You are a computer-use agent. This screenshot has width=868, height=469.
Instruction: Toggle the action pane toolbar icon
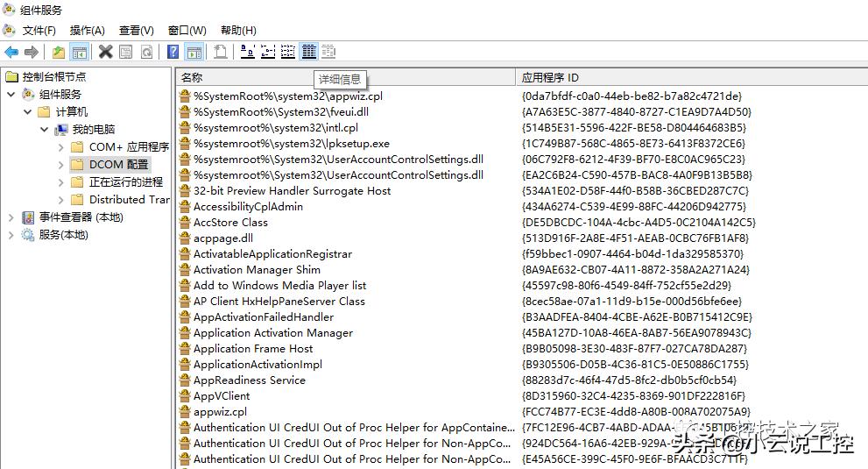click(x=194, y=52)
